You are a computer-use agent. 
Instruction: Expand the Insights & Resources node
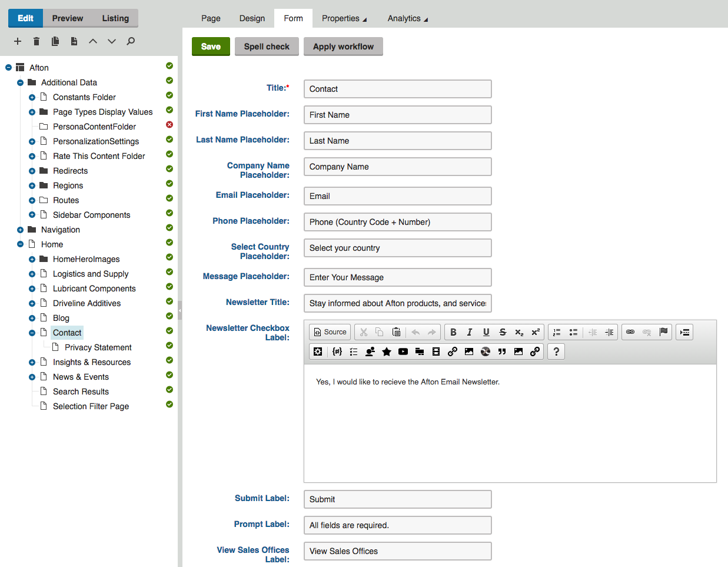tap(32, 362)
